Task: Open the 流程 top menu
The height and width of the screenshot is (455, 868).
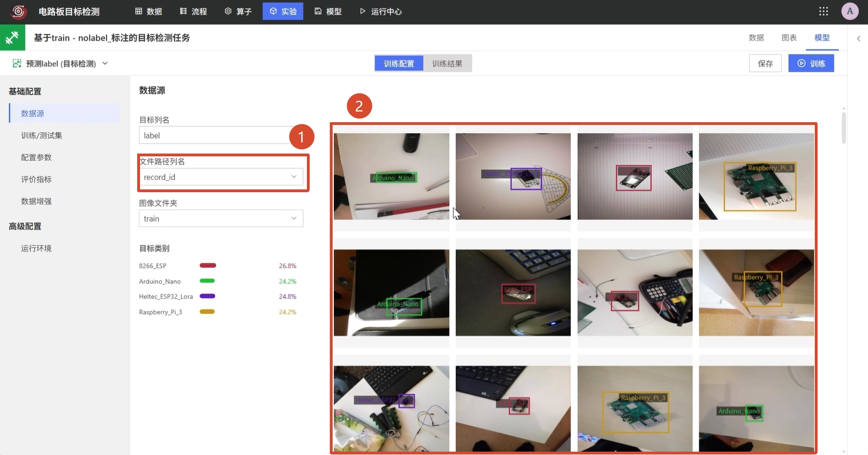Action: [193, 11]
